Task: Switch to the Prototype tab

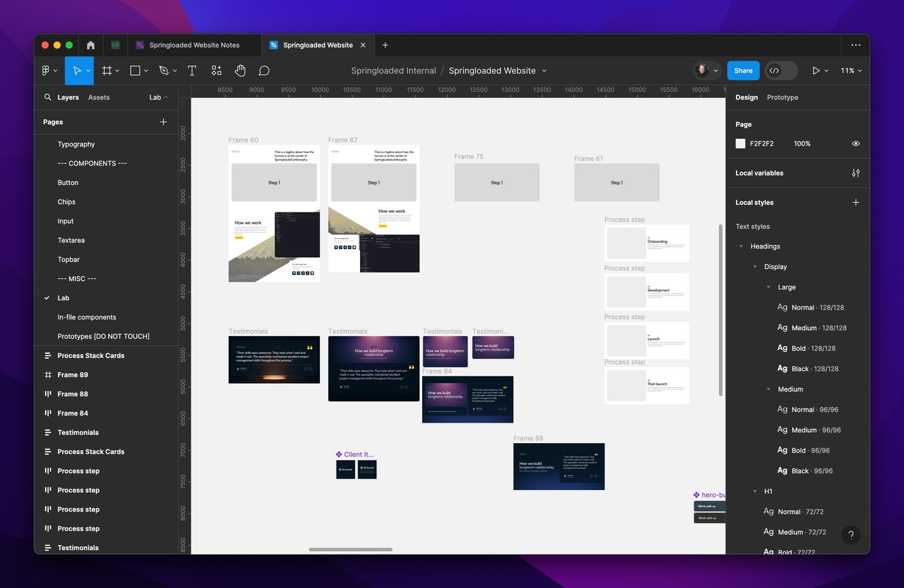Action: 782,97
